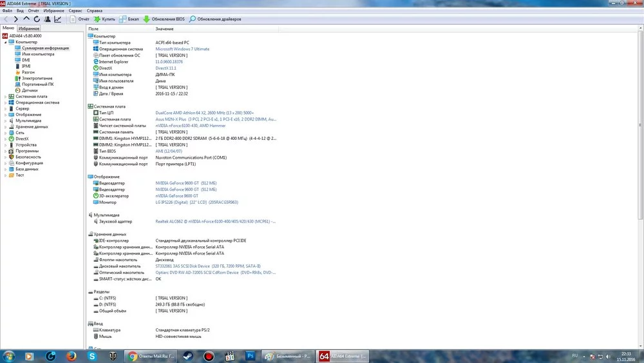Select Портативный ПК tree item
The height and width of the screenshot is (363, 644).
38,84
